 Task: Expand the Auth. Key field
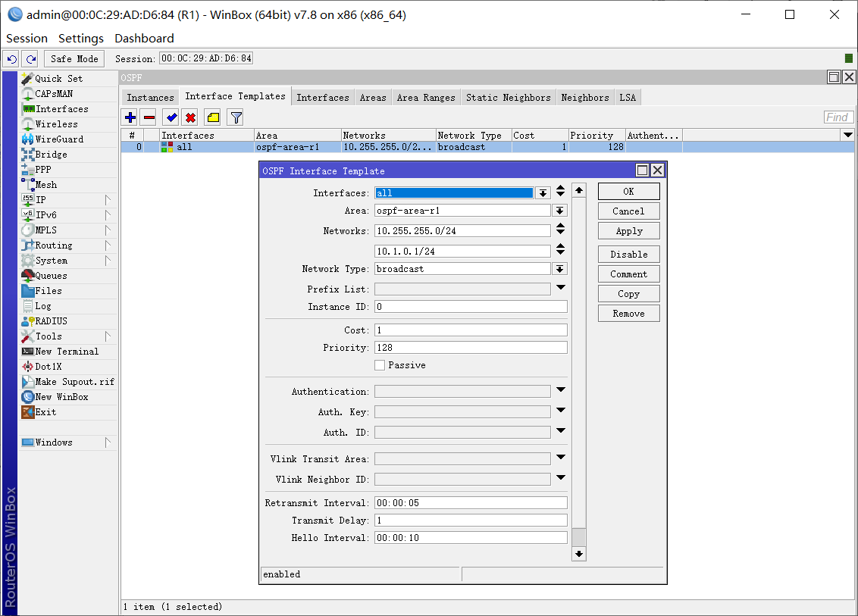coord(560,411)
